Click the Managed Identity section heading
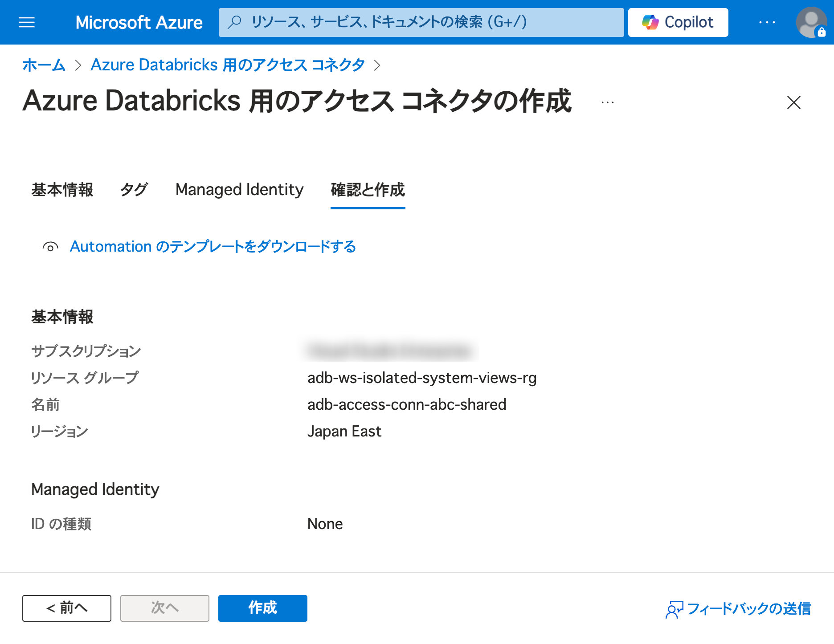834x644 pixels. point(95,489)
